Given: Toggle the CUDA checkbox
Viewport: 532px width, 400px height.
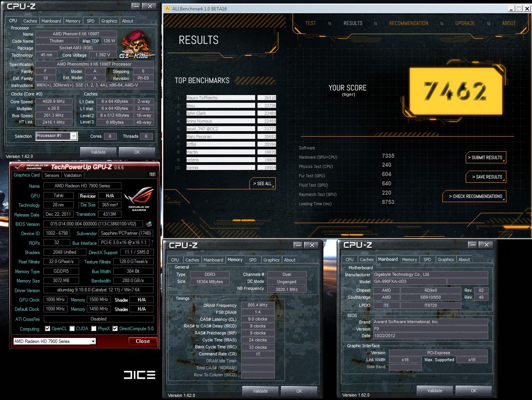Looking at the screenshot, I should point(72,329).
